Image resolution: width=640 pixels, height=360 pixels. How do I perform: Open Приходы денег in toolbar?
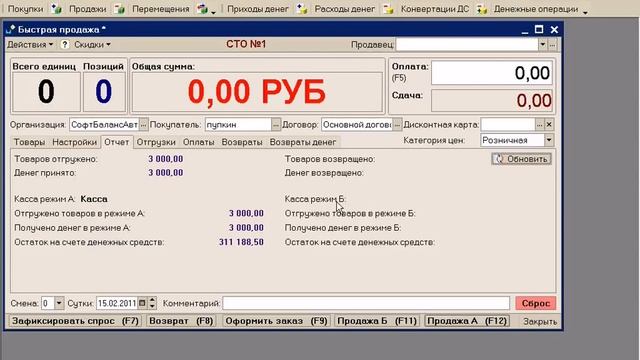[258, 9]
